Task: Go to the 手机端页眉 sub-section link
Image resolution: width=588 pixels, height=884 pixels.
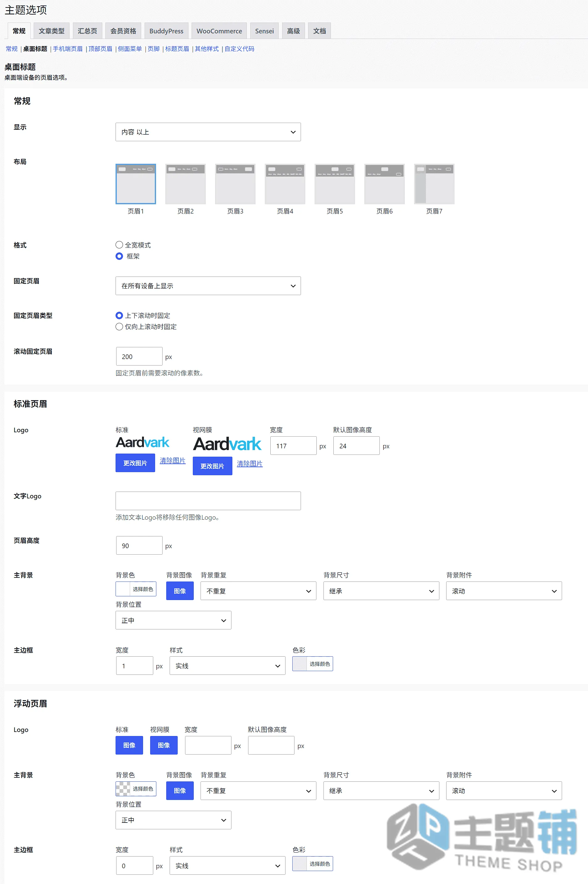Action: [68, 49]
